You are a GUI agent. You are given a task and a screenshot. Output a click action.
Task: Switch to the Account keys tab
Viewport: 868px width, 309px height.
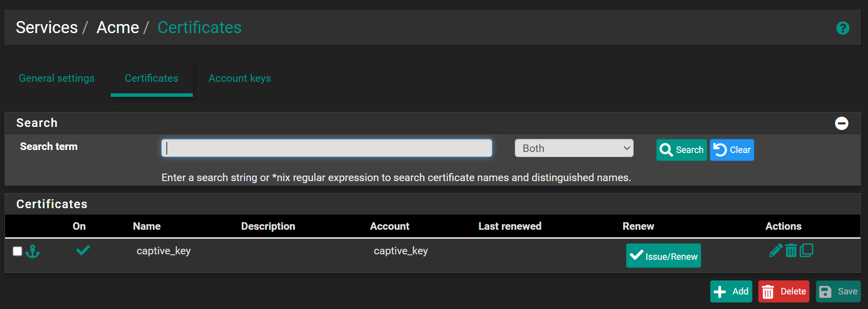pyautogui.click(x=239, y=78)
